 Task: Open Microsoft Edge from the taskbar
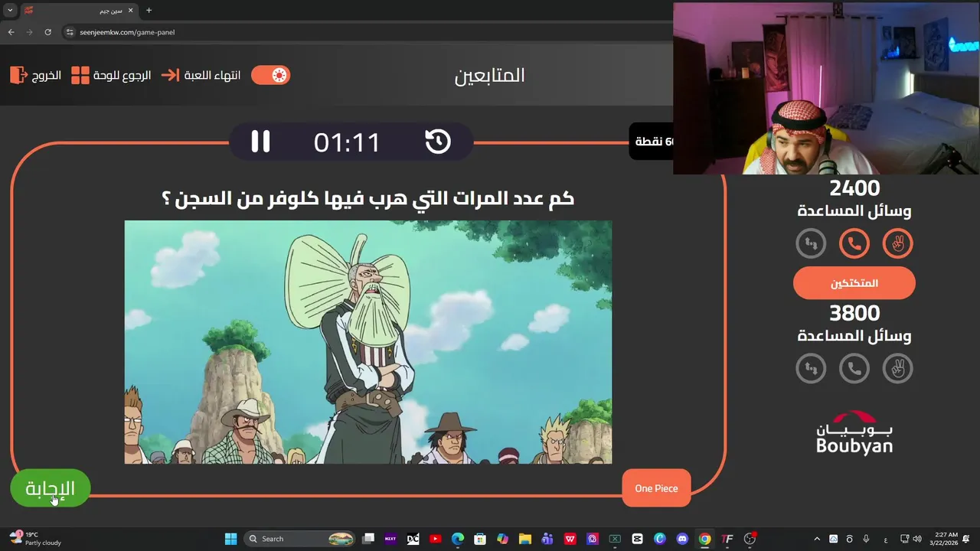(458, 539)
